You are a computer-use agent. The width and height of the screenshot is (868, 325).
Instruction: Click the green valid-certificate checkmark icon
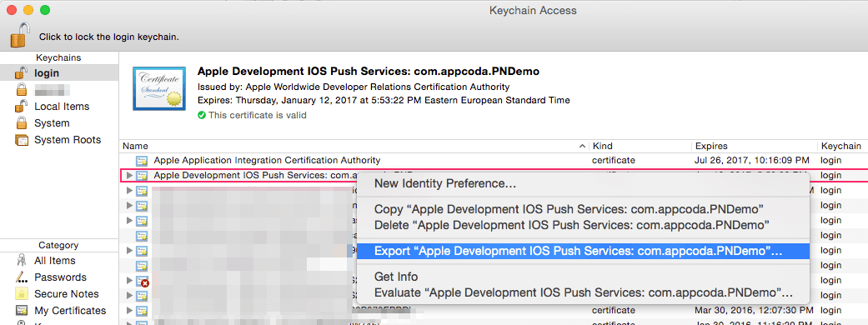[x=202, y=115]
